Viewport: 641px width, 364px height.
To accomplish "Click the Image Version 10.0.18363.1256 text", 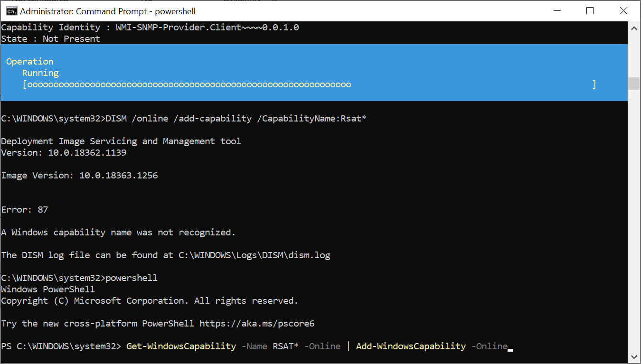I will (79, 176).
